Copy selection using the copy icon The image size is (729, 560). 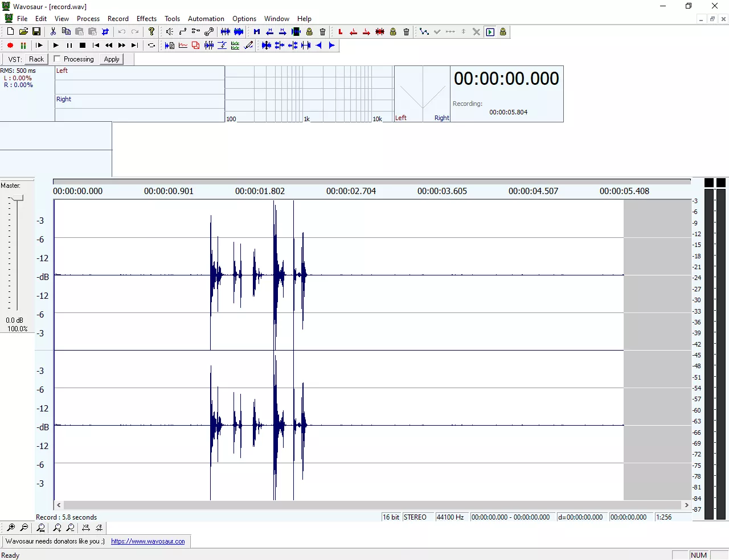tap(66, 32)
